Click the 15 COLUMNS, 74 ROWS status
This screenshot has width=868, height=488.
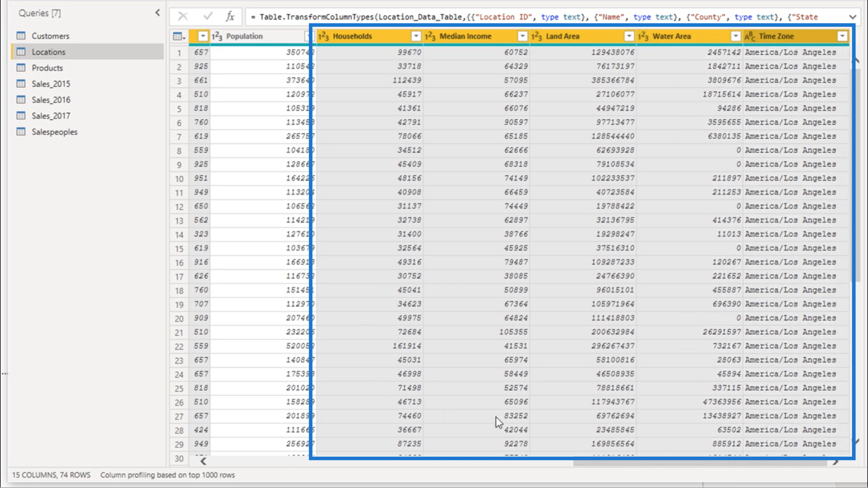click(52, 475)
